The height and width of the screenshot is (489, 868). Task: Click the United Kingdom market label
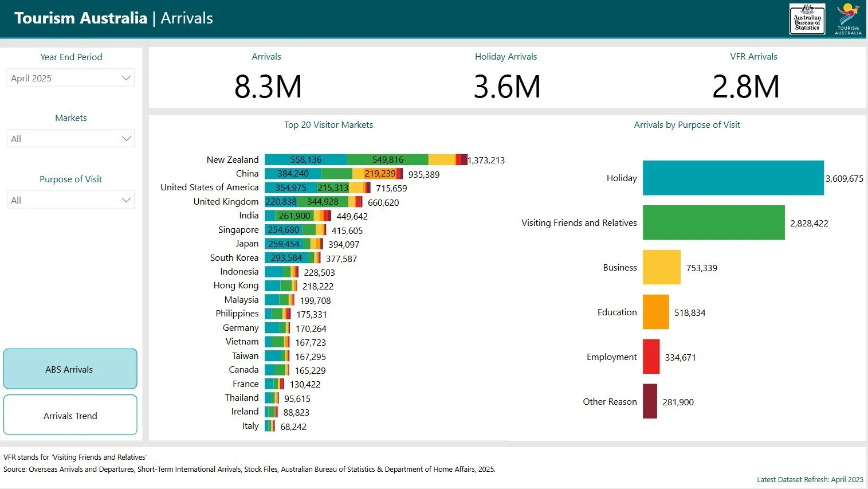226,202
